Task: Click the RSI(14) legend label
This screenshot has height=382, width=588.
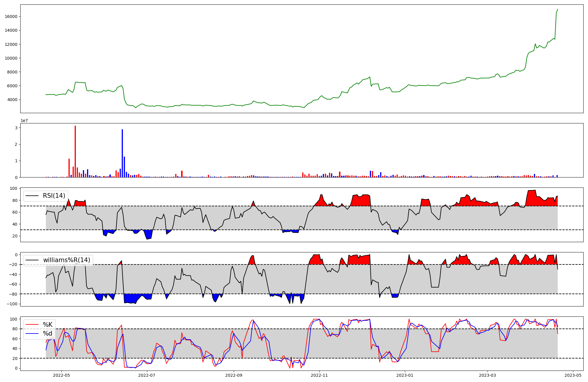Action: [x=54, y=196]
